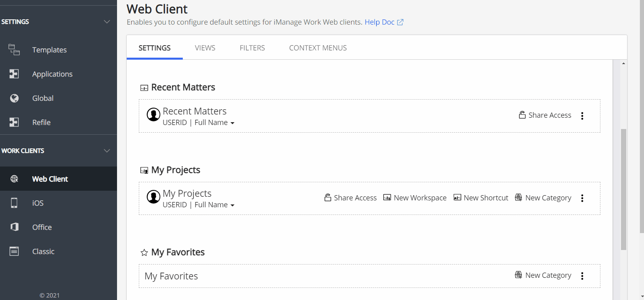Click the Refile sidebar icon
Screen dimensions: 644x300
click(14, 122)
